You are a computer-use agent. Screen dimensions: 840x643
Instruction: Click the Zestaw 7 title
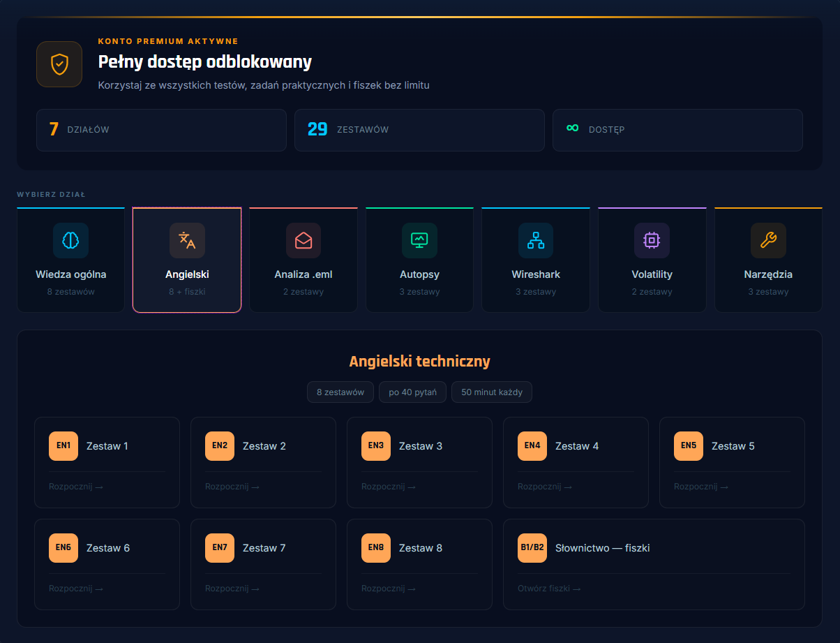[264, 548]
